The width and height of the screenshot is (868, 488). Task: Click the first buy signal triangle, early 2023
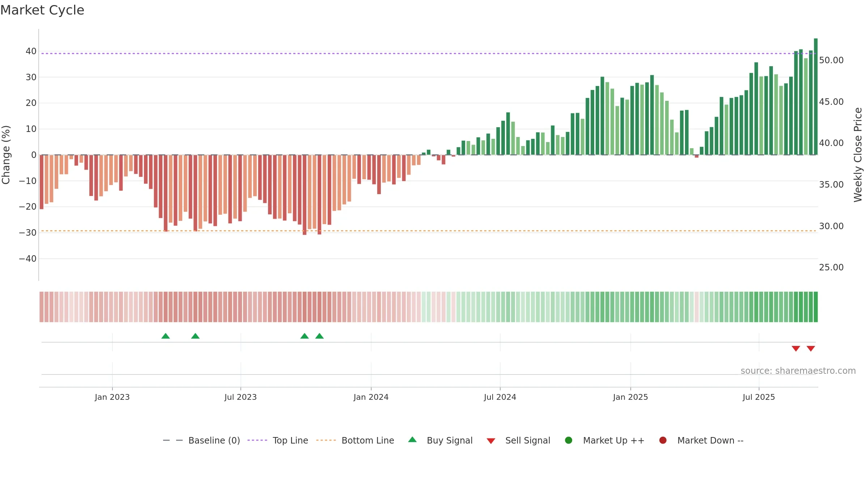point(166,336)
